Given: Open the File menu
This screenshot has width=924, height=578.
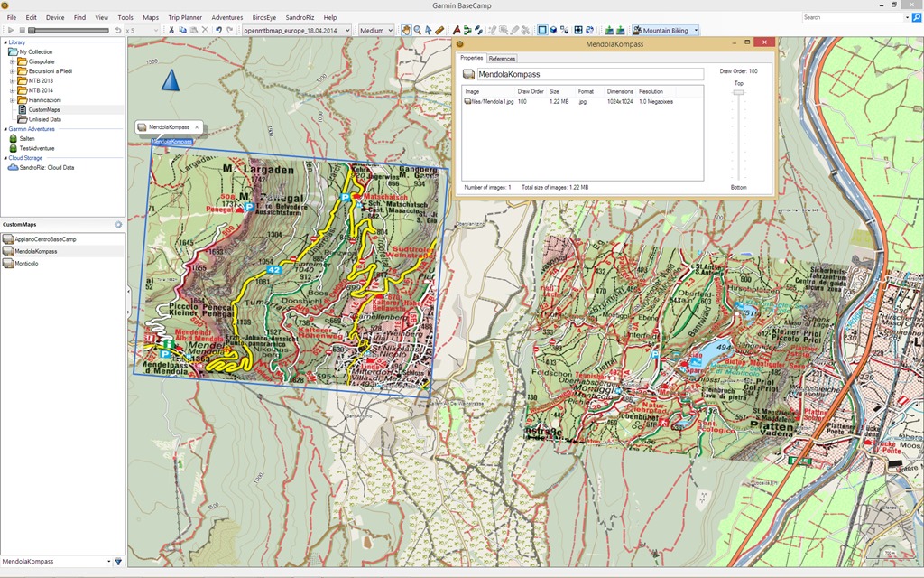Looking at the screenshot, I should [12, 18].
